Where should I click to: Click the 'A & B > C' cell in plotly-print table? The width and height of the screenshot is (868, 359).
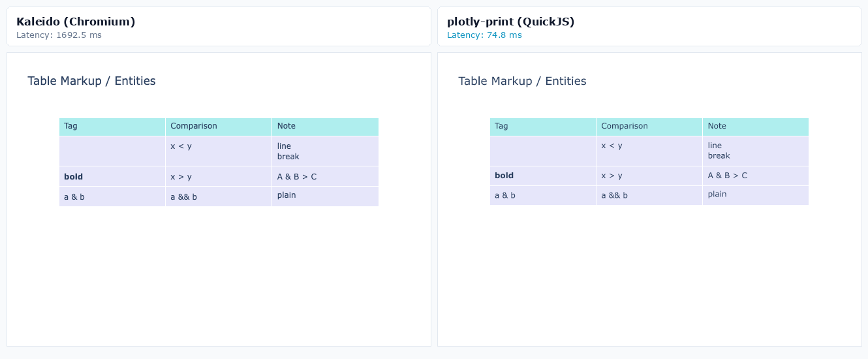pyautogui.click(x=756, y=176)
